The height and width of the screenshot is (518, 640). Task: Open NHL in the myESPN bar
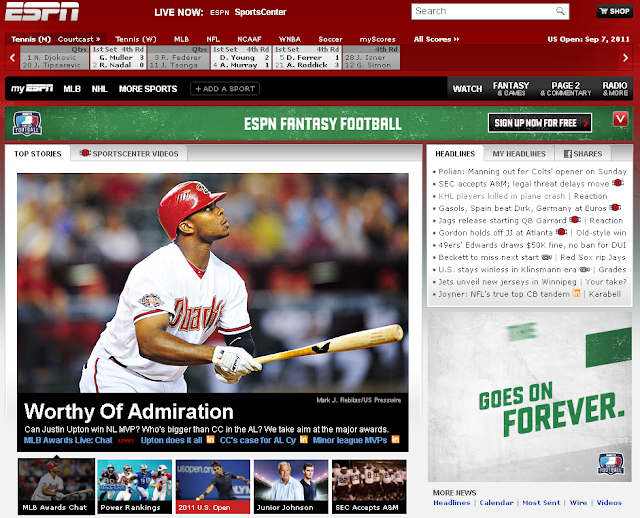(x=99, y=89)
